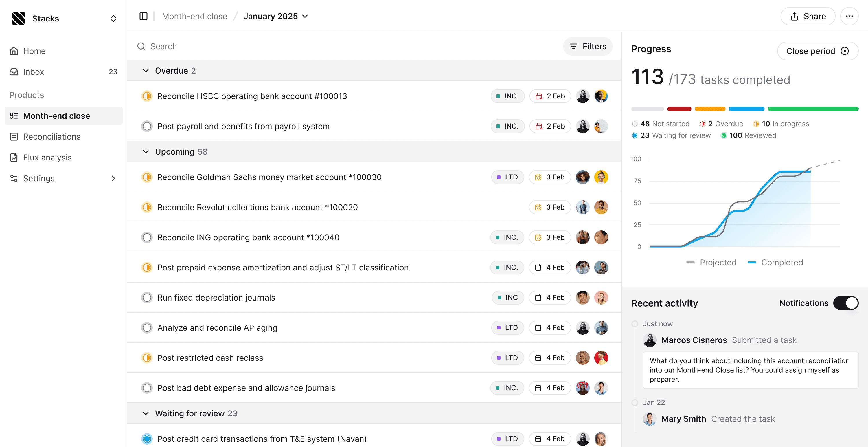Click the Home icon in sidebar
This screenshot has width=868, height=447.
pos(14,51)
